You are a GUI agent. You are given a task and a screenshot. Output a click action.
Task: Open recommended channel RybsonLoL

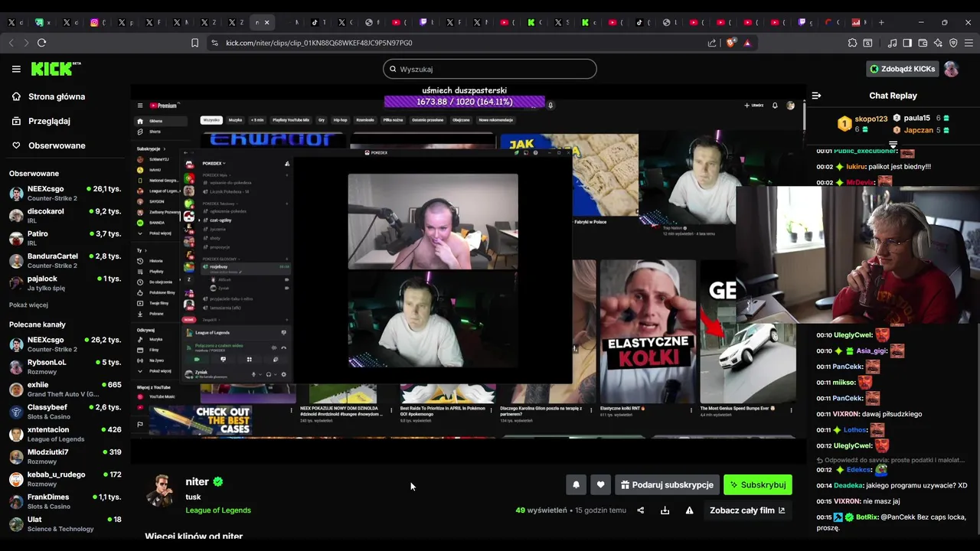click(64, 367)
